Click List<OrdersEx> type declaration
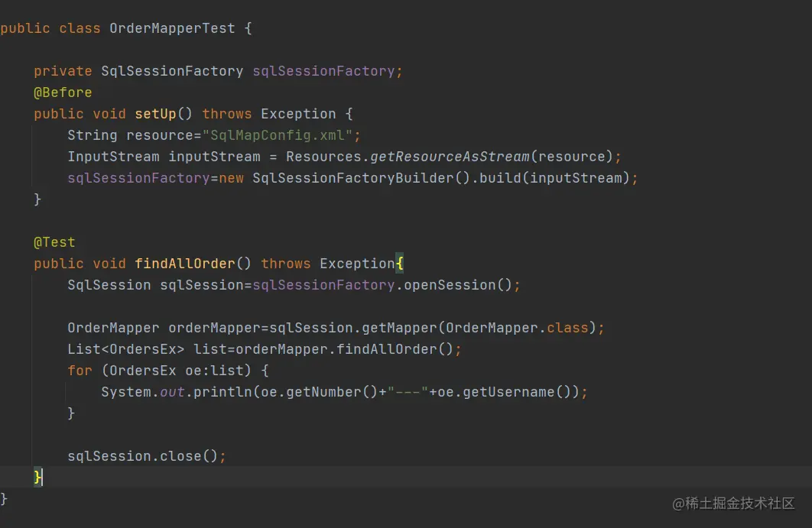 (126, 349)
